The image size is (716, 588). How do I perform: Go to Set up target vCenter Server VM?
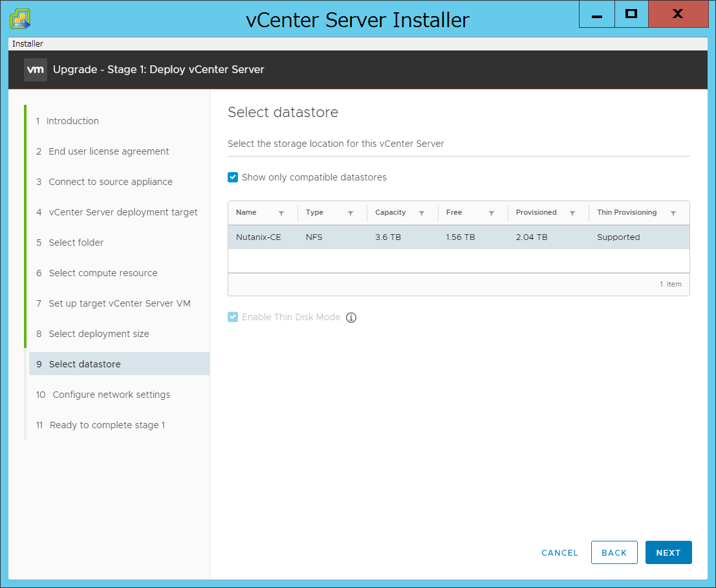pyautogui.click(x=113, y=303)
